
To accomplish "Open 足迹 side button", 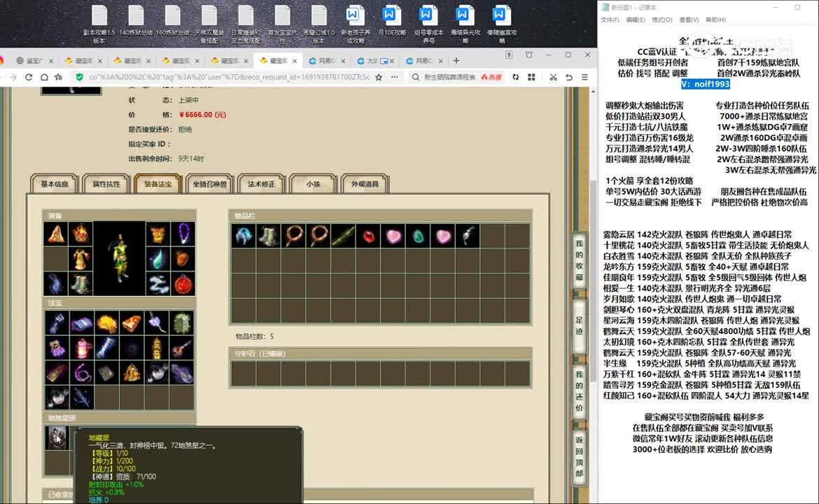I will coord(579,325).
